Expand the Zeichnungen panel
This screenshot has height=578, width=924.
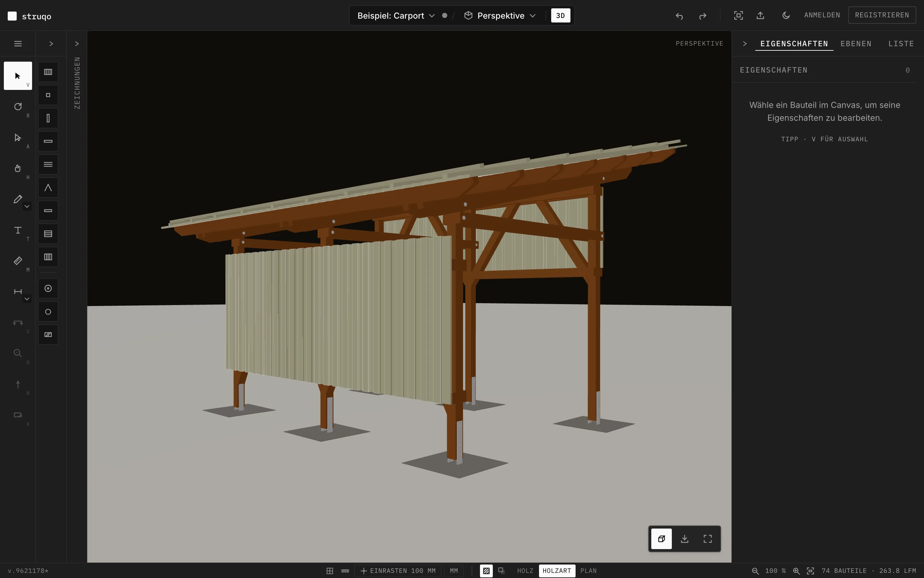tap(77, 44)
